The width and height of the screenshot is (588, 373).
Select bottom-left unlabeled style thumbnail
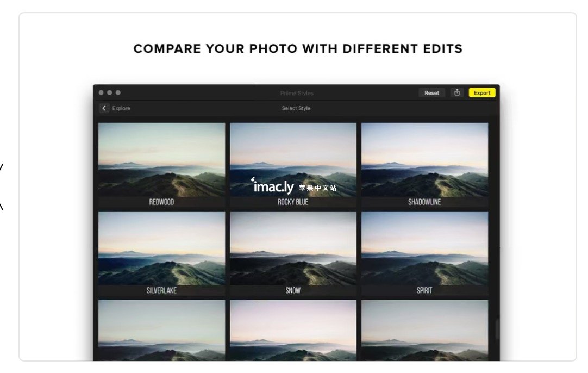161,330
